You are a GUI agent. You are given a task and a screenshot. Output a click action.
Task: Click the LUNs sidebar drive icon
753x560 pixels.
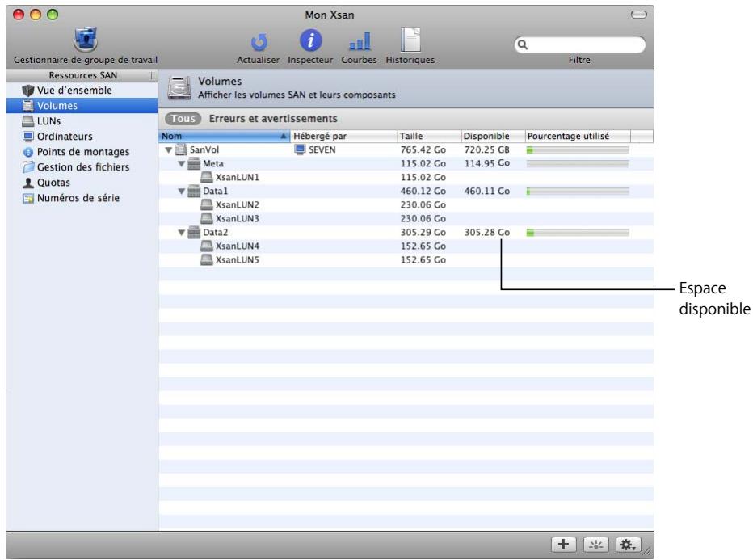[28, 121]
